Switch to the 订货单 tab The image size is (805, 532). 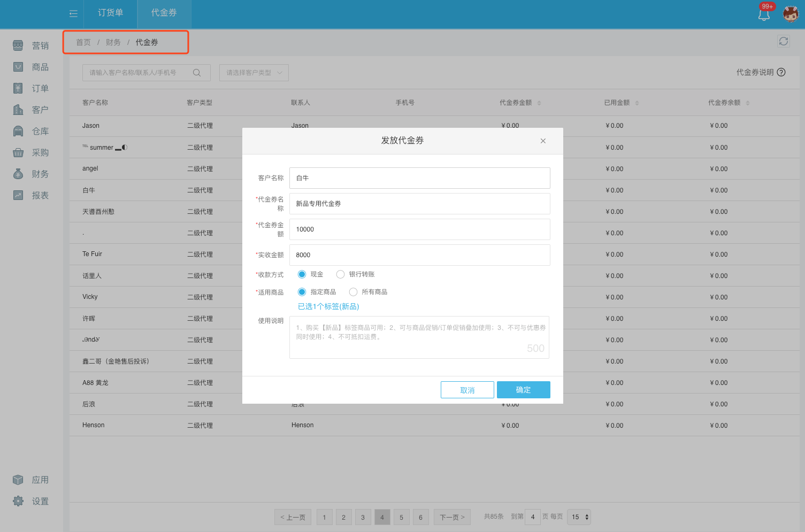[110, 13]
